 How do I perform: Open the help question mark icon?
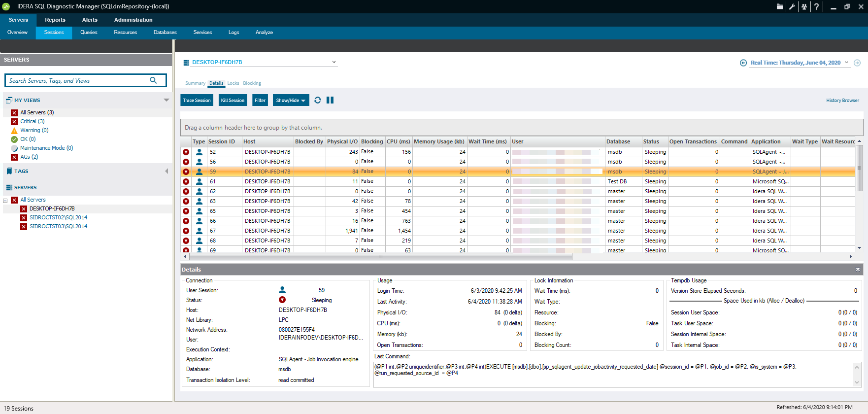816,6
